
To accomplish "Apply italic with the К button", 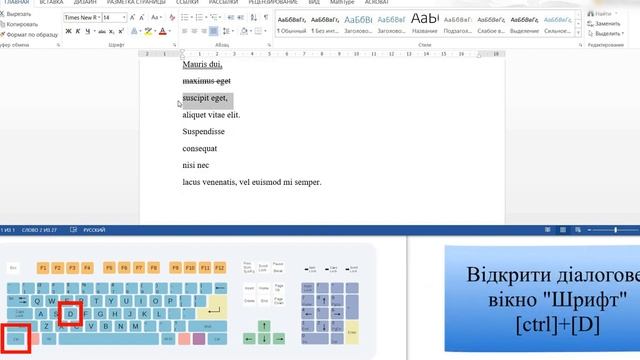I will click(x=78, y=31).
